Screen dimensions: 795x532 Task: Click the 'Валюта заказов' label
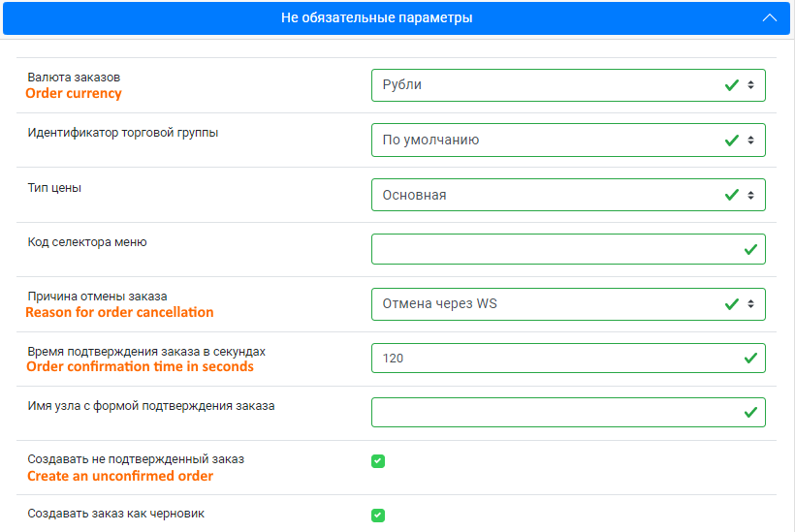coord(74,77)
